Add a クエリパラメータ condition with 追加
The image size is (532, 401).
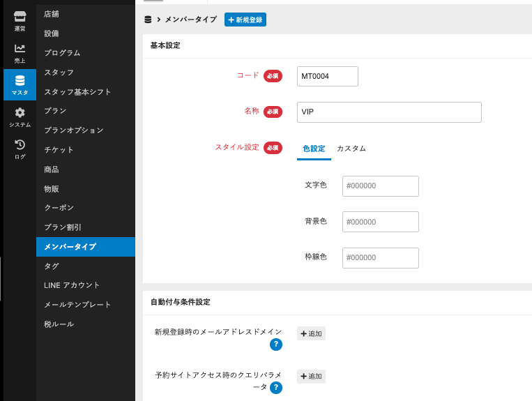pos(311,377)
